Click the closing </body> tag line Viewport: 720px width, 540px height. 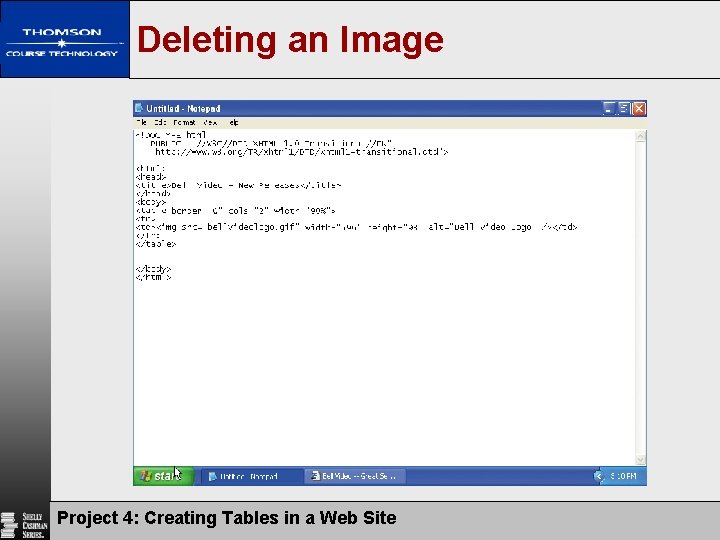(153, 269)
